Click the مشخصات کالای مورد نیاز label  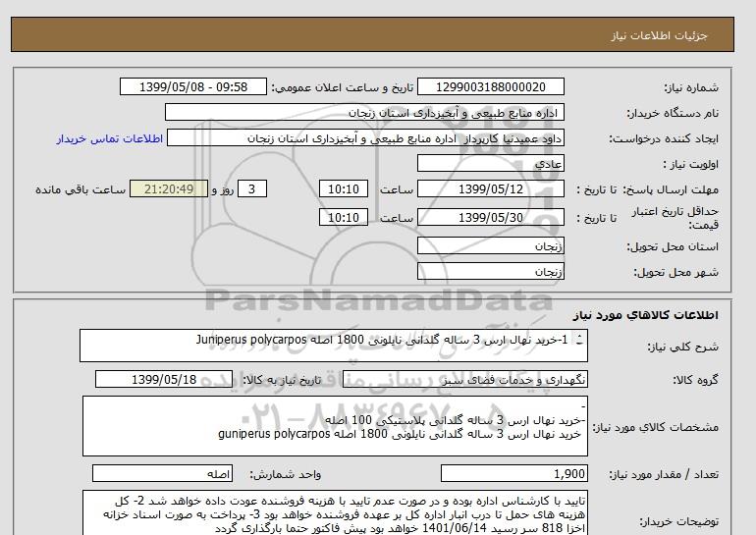(x=655, y=427)
